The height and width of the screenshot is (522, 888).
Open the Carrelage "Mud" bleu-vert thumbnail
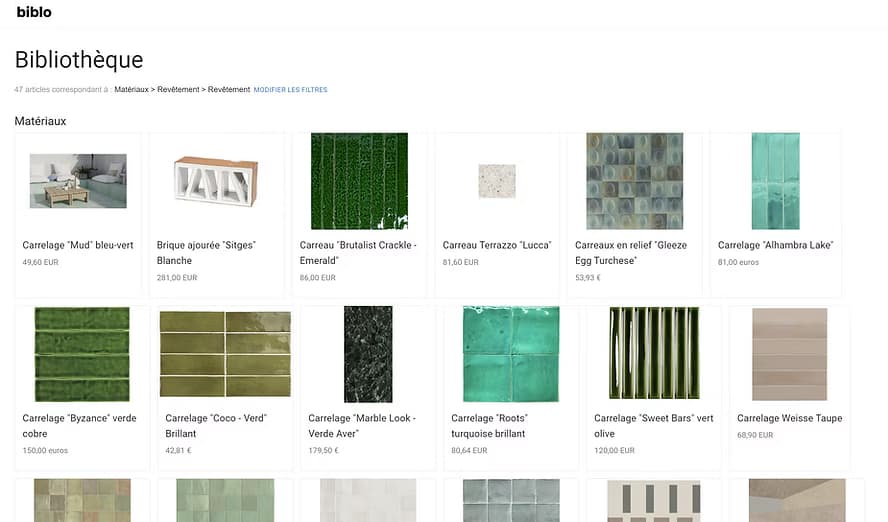[78, 181]
